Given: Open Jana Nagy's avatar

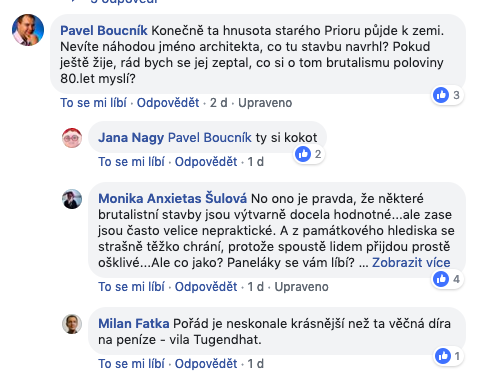Looking at the screenshot, I should point(72,138).
